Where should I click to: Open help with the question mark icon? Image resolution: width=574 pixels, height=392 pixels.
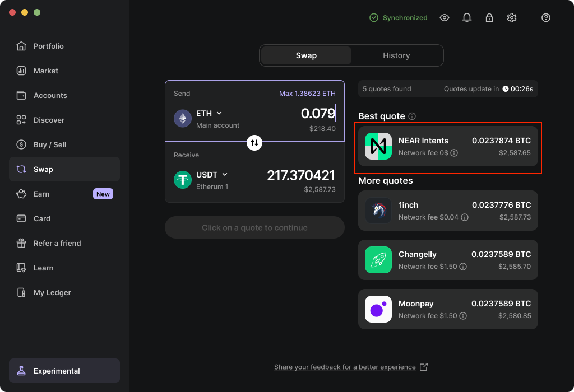(546, 18)
